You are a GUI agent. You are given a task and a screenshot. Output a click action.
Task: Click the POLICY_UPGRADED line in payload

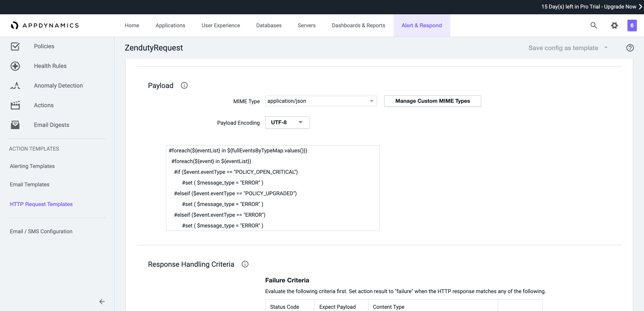(235, 193)
